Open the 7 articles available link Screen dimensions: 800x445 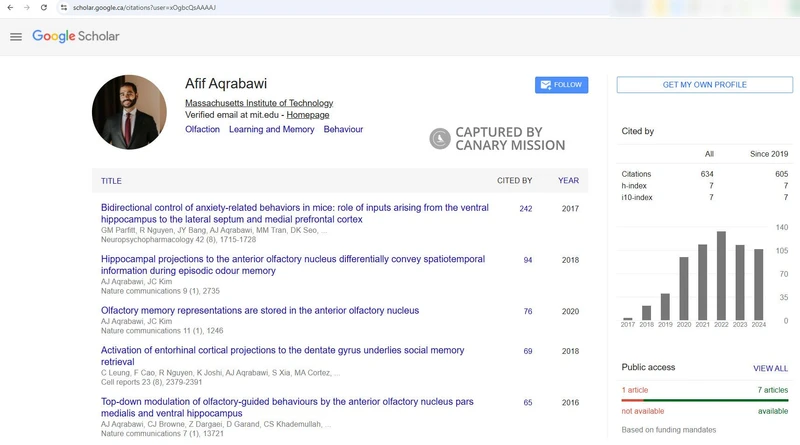772,390
